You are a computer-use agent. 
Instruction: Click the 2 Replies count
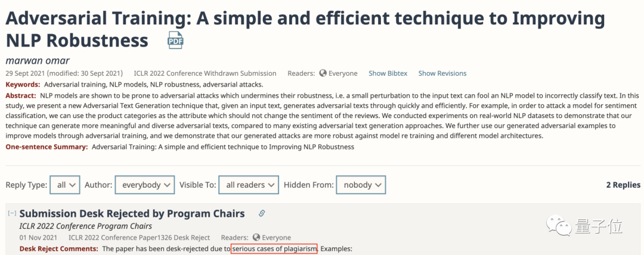pos(623,185)
